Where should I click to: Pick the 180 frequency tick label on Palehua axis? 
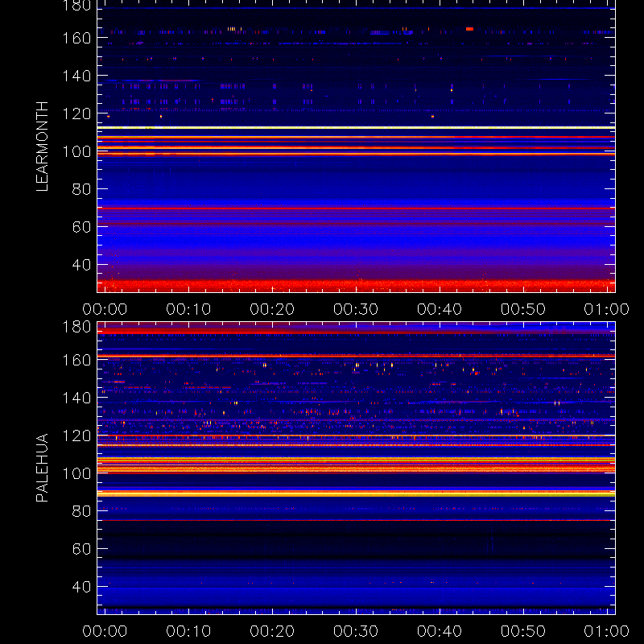(76, 327)
